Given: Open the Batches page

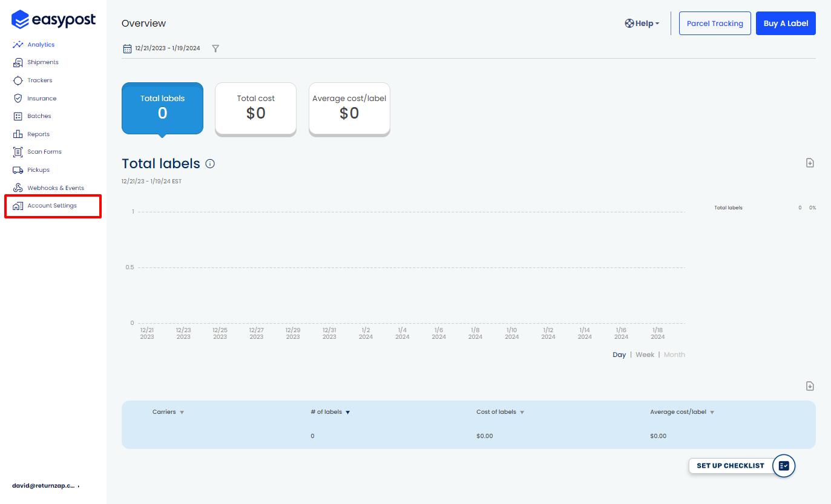Looking at the screenshot, I should (x=38, y=116).
